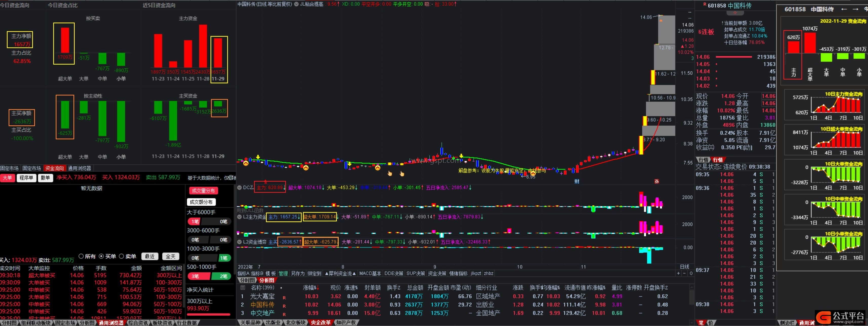Screen dimensions: 868x326
Task: Toggle the 程序单 filter button
Action: [26, 178]
